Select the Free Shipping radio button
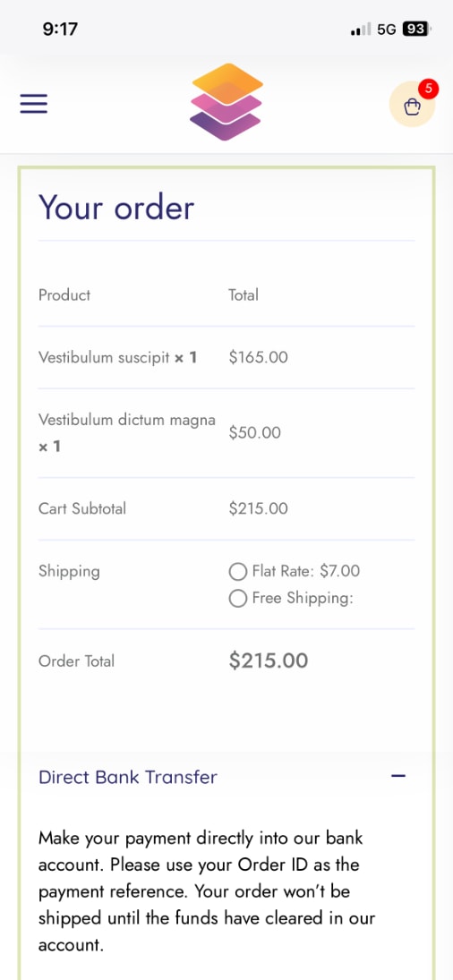The width and height of the screenshot is (453, 980). (237, 599)
